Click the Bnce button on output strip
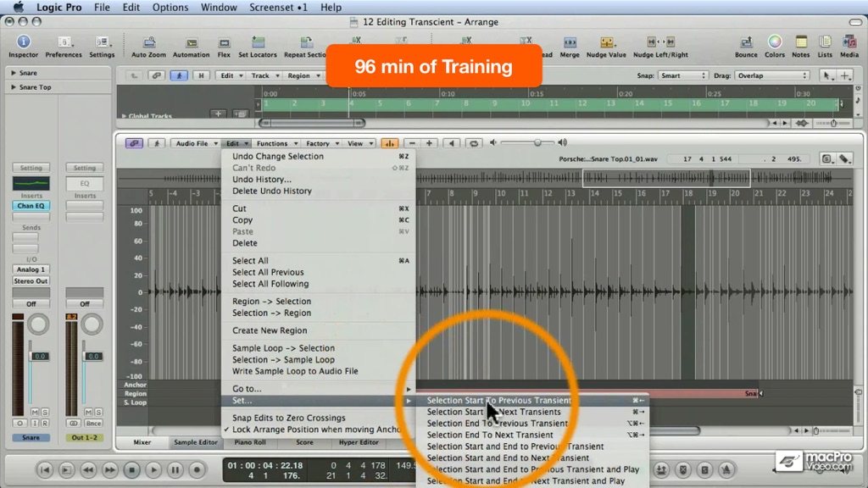868x488 pixels. (93, 424)
